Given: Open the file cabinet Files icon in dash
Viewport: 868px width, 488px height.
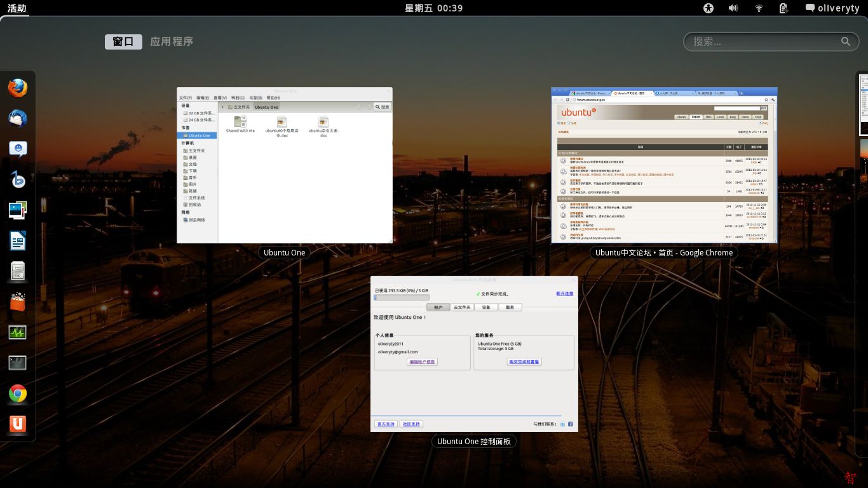Looking at the screenshot, I should click(x=18, y=271).
